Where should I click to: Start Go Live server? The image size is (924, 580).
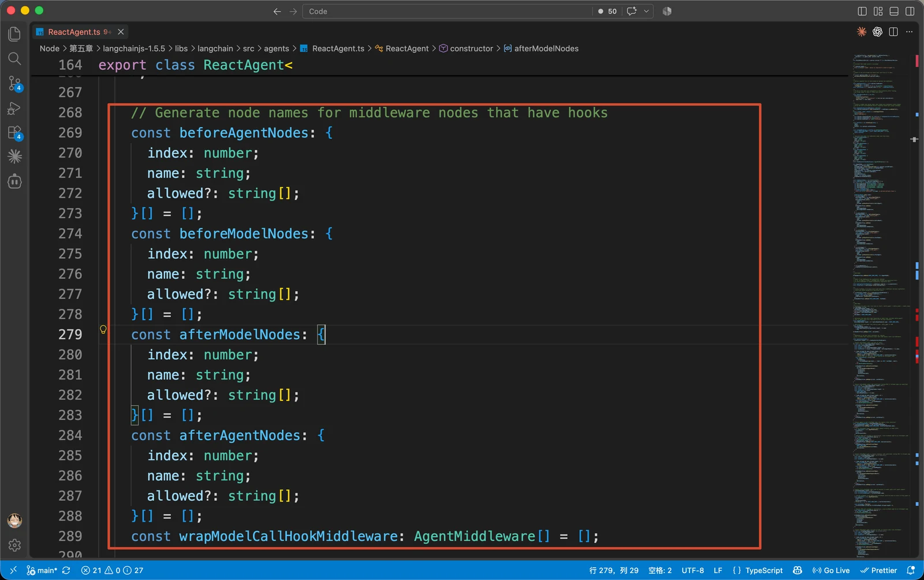point(831,570)
